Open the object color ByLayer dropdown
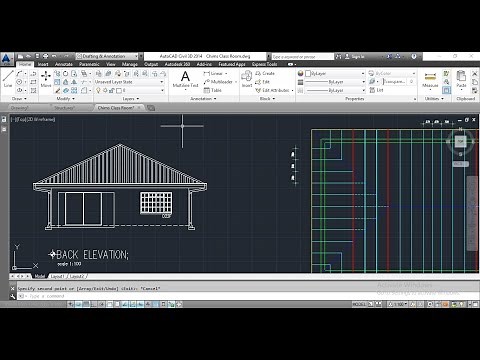 coord(335,73)
